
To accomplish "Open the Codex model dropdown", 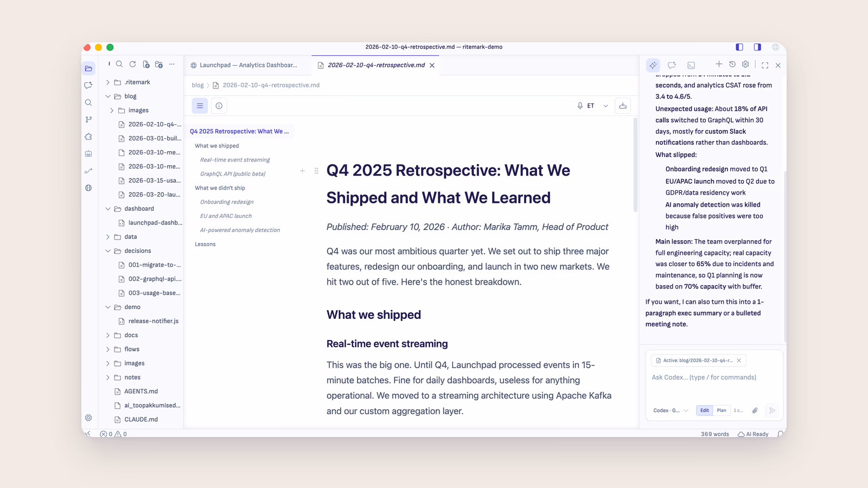I will click(x=671, y=410).
